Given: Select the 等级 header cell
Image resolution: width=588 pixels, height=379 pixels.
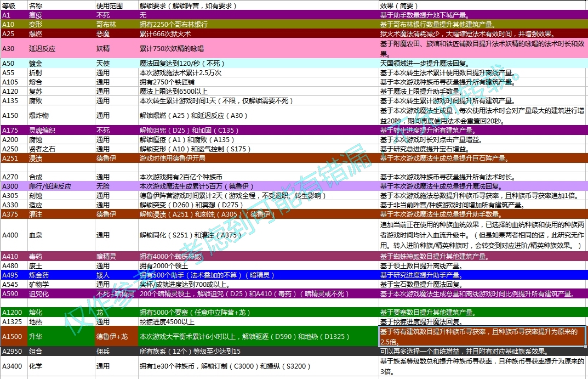Looking at the screenshot, I should pyautogui.click(x=14, y=5).
